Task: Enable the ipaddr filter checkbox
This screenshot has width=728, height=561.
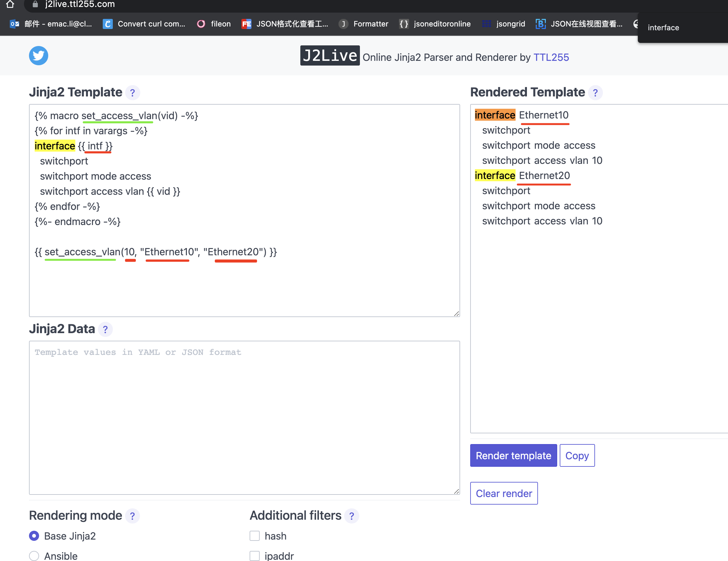Action: coord(254,556)
